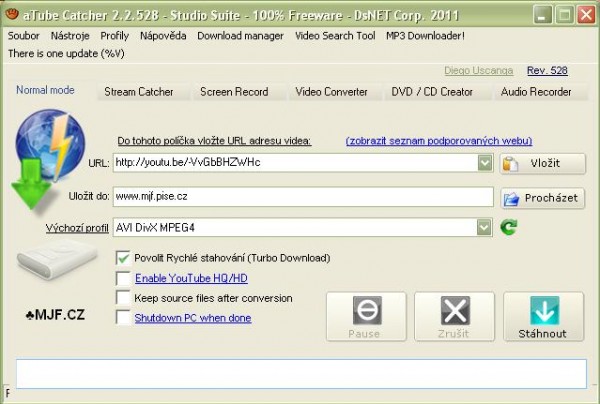Click Shutdown PC when done link text

193,318
